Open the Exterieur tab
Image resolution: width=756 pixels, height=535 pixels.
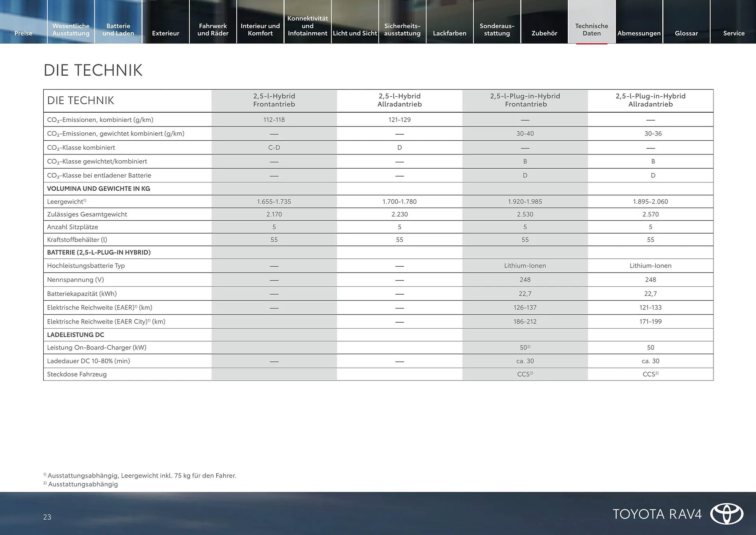click(165, 33)
